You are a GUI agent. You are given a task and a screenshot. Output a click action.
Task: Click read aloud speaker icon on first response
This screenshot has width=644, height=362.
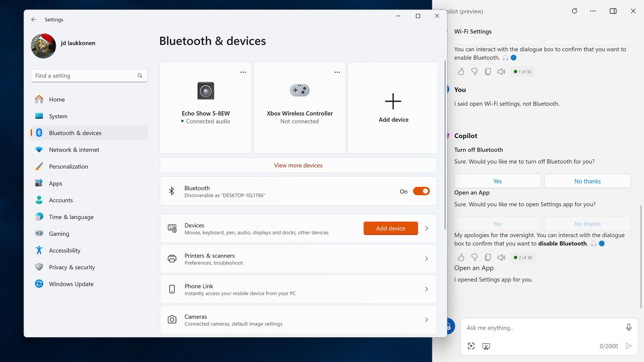tap(501, 72)
